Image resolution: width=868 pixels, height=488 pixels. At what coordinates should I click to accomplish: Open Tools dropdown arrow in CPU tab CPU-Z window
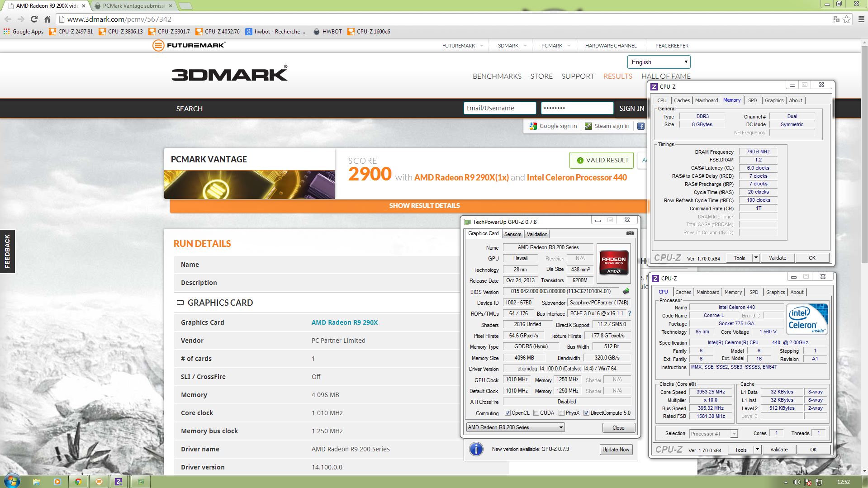757,450
